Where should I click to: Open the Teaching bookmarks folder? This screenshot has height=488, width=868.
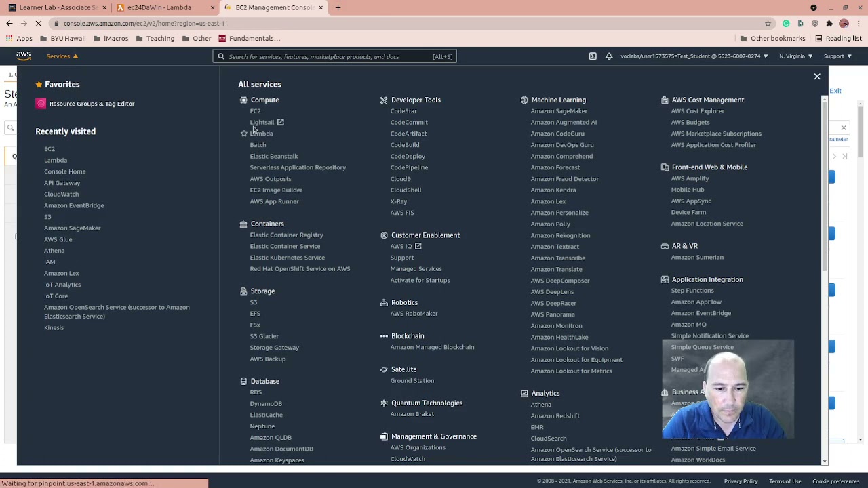[155, 39]
